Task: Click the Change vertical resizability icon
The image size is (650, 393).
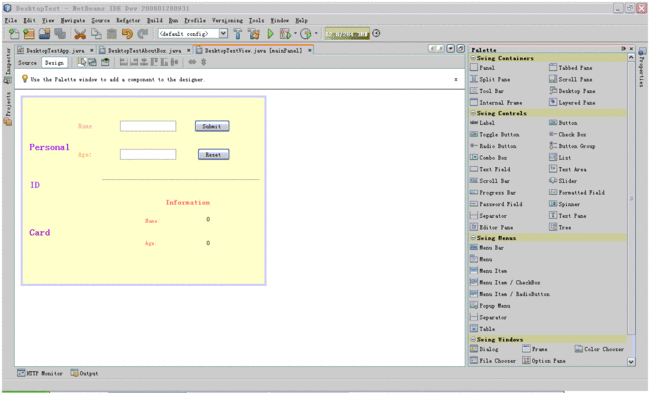Action: [203, 62]
